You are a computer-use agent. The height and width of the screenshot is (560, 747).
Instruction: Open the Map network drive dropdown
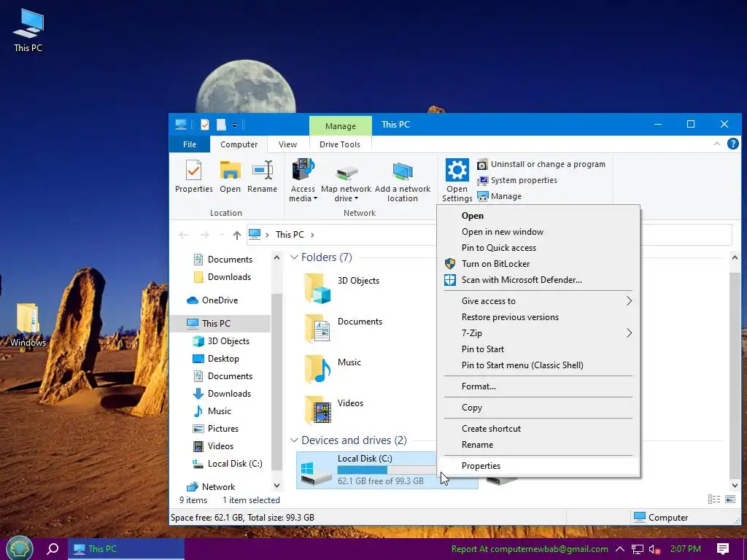point(346,181)
